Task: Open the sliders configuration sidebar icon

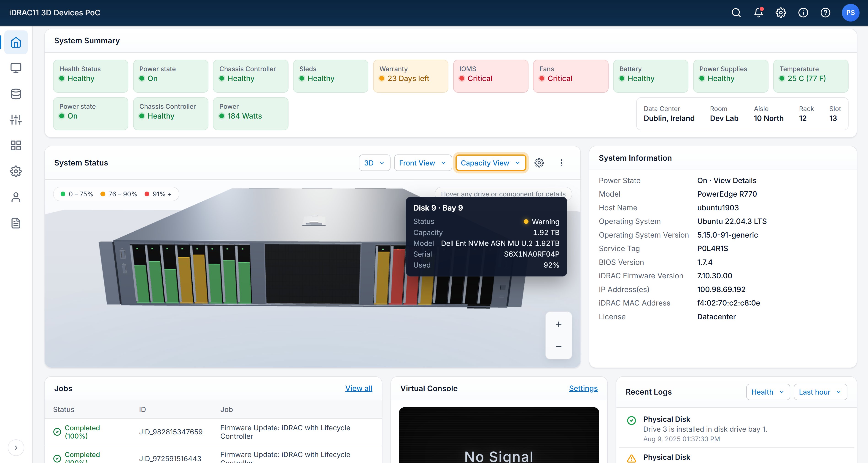Action: [x=16, y=120]
